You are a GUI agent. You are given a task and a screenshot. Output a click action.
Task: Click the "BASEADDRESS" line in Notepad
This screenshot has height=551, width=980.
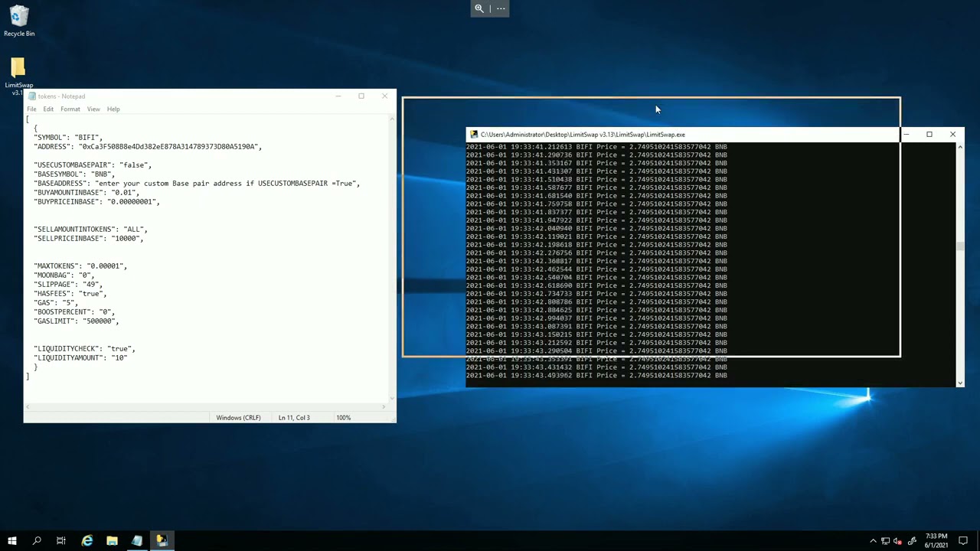click(197, 184)
